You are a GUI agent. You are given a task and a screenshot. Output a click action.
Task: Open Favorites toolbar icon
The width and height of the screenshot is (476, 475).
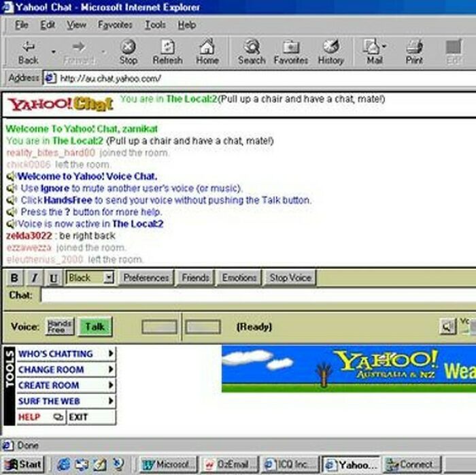tap(291, 51)
